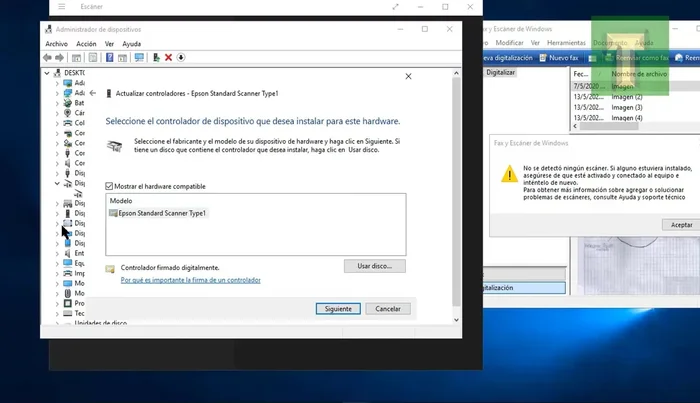Click the speaker icon beside Ent

tap(67, 253)
